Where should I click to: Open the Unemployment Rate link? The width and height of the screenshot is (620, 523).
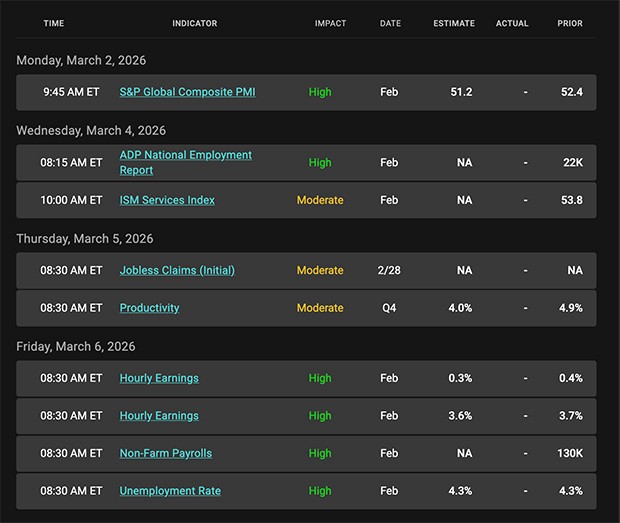(170, 491)
